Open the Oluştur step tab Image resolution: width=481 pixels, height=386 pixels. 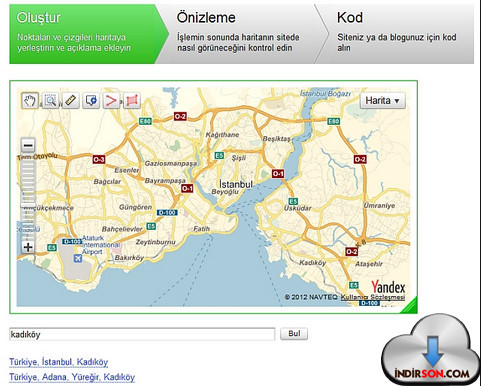coord(85,34)
